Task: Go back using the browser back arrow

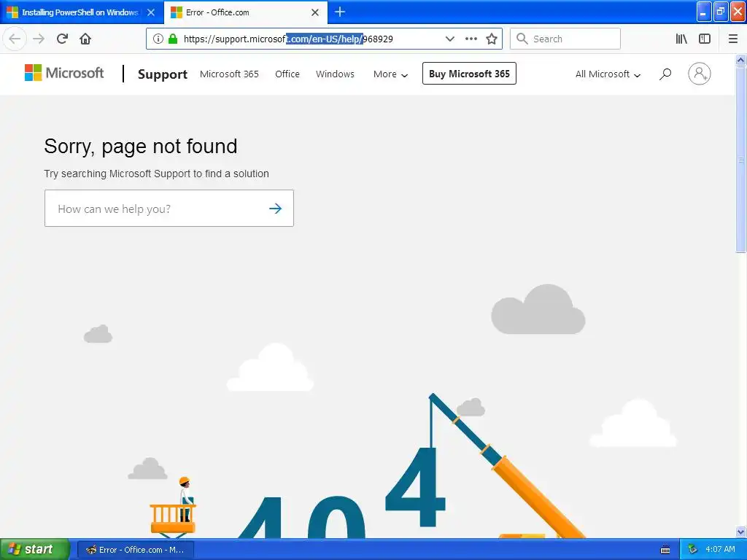Action: click(15, 39)
